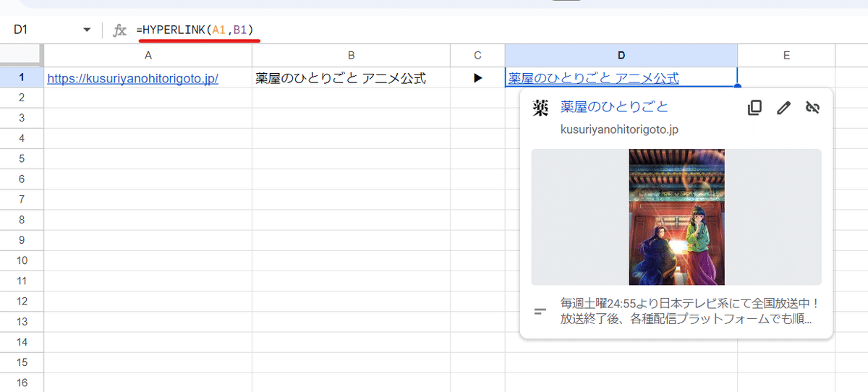Viewport: 868px width, 392px height.
Task: Click hyperlink text in cell D1
Action: point(593,78)
